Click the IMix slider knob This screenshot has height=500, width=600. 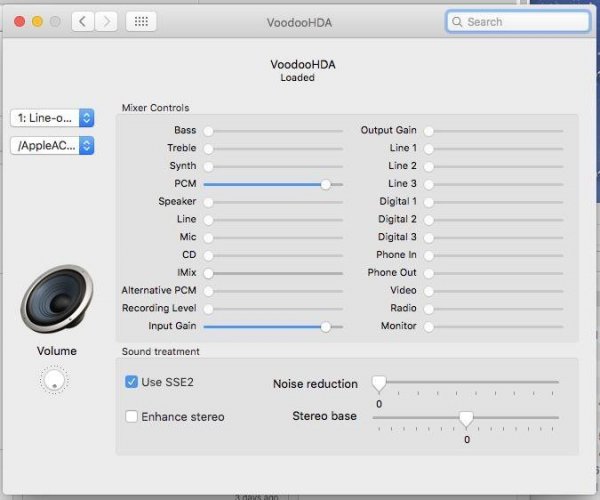pyautogui.click(x=208, y=274)
